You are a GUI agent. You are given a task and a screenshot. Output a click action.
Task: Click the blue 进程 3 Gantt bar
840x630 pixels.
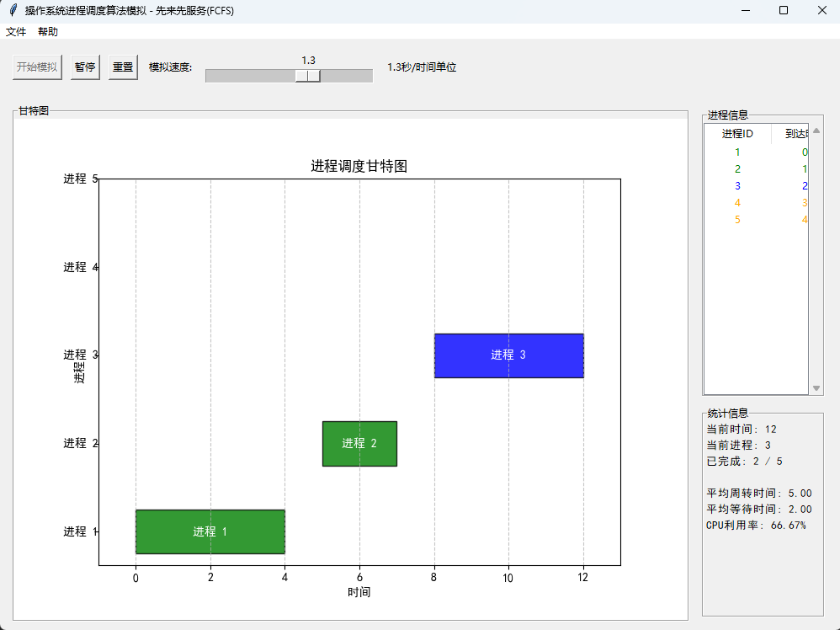point(509,355)
